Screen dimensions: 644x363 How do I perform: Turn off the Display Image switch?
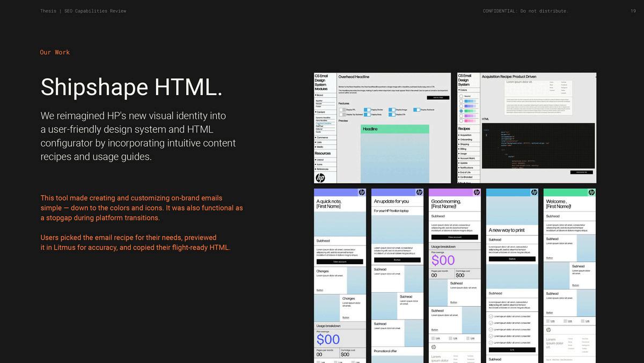(392, 110)
